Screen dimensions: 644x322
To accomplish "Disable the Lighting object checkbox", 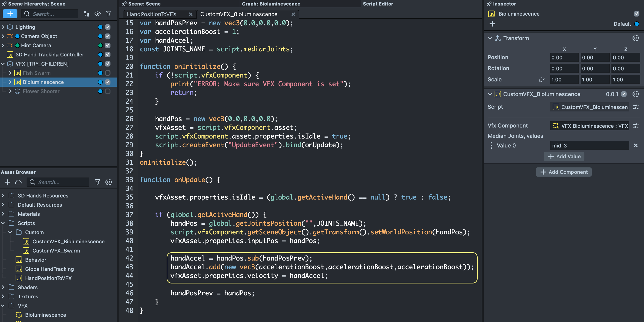I will 108,27.
